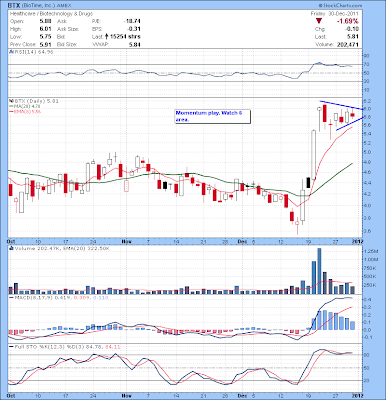Click the -1.69% percent change
This screenshot has height=400, width=386.
[348, 21]
